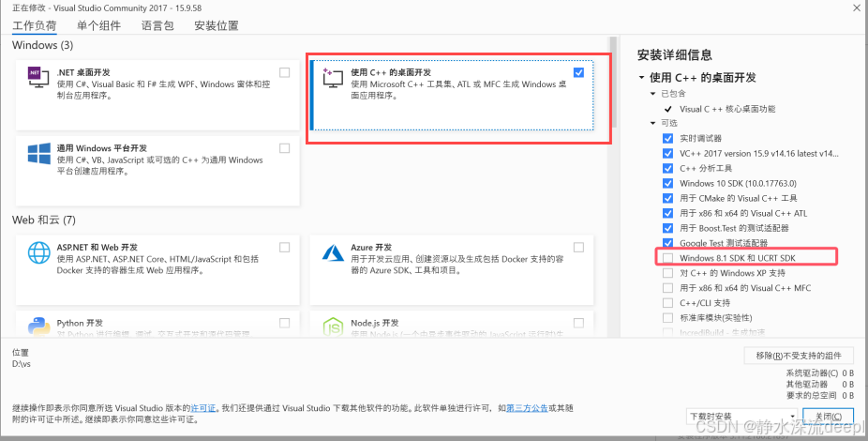Click the Web 和云 (7) section heading

click(x=44, y=220)
